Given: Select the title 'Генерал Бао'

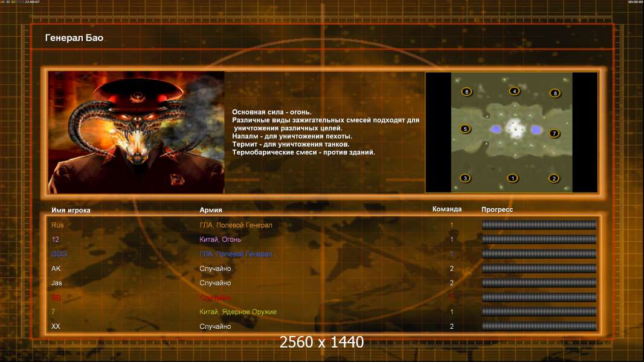Looking at the screenshot, I should pos(74,38).
